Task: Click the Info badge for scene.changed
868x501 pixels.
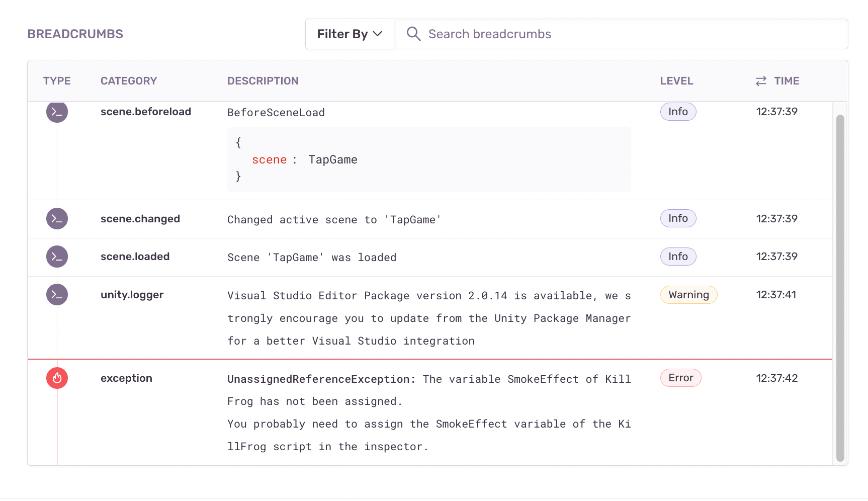Action: (678, 218)
